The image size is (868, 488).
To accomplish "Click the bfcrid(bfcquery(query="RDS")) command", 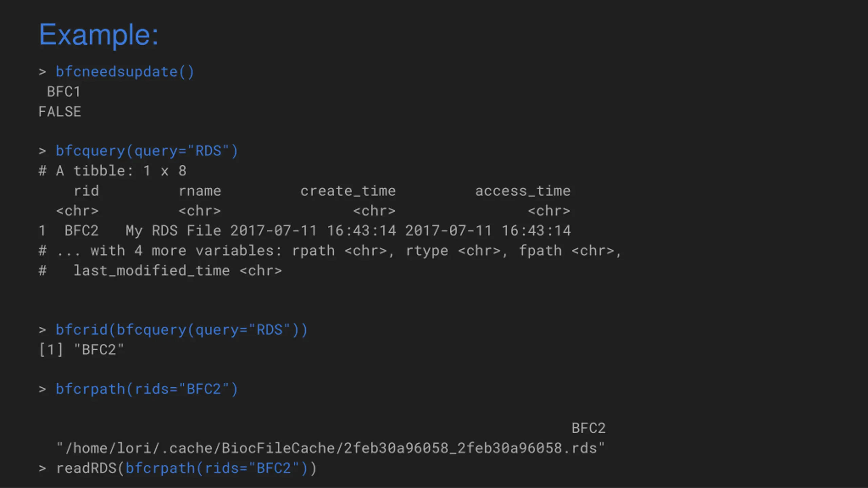I will pos(181,330).
